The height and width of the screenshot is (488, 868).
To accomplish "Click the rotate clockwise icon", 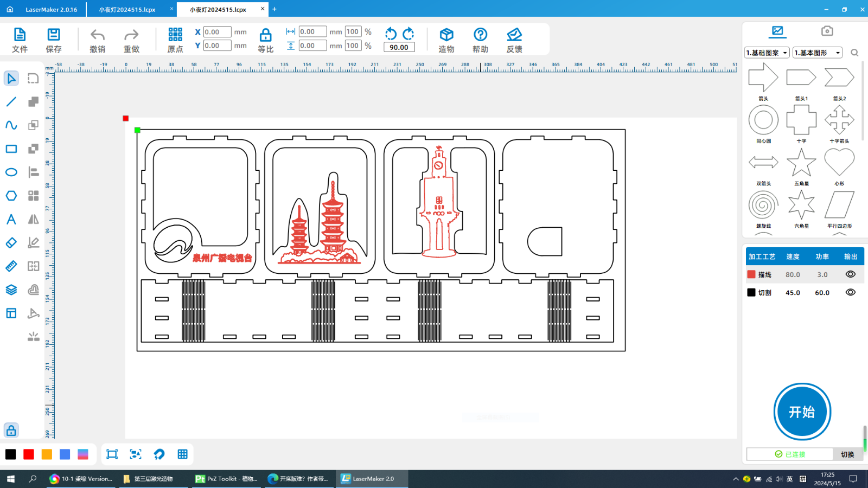I will coord(409,34).
